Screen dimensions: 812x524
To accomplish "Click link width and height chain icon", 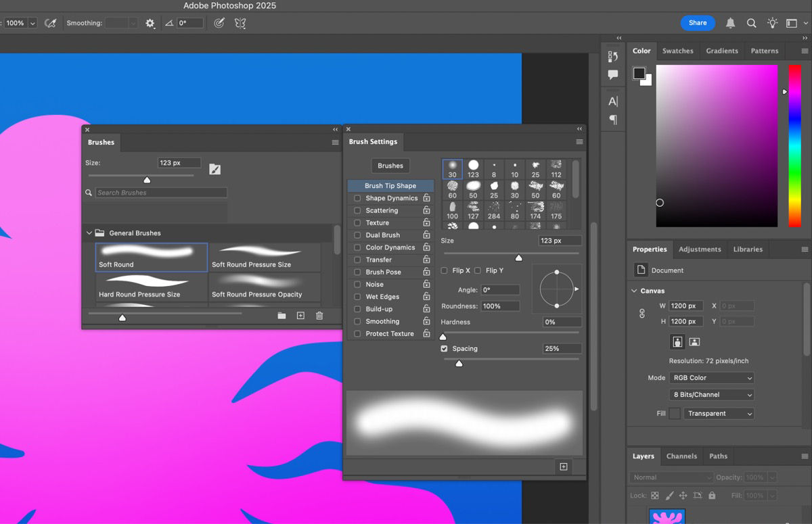I will [642, 314].
